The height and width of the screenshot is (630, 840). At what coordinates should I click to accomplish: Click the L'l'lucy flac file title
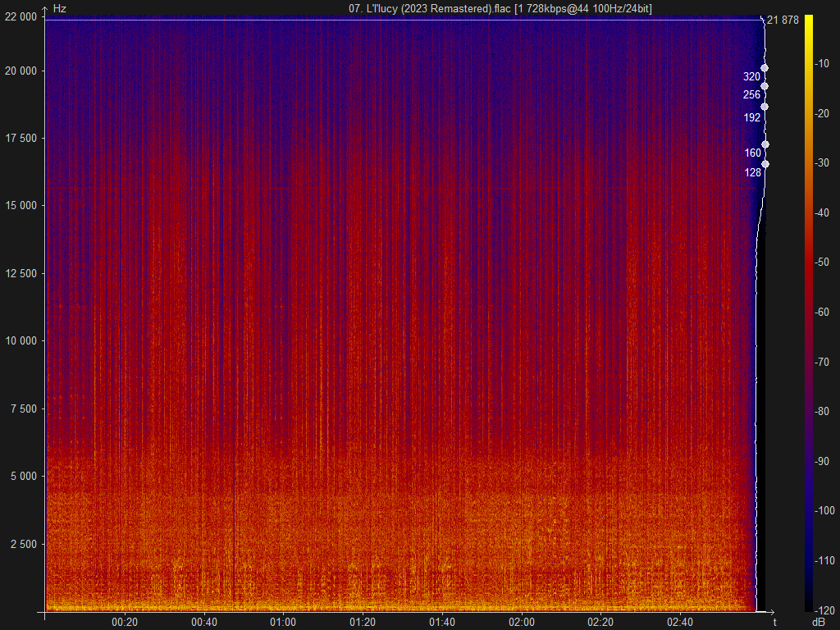click(500, 8)
